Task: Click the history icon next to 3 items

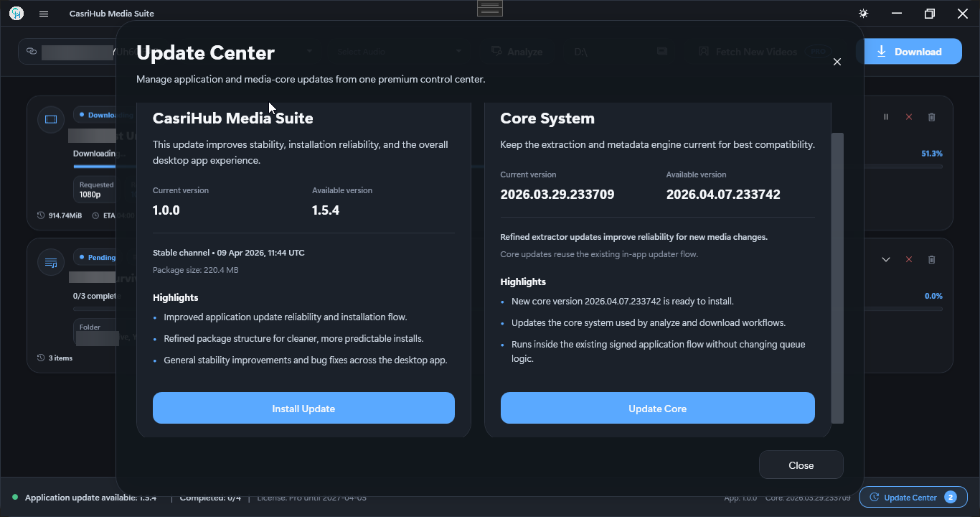Action: click(x=41, y=358)
